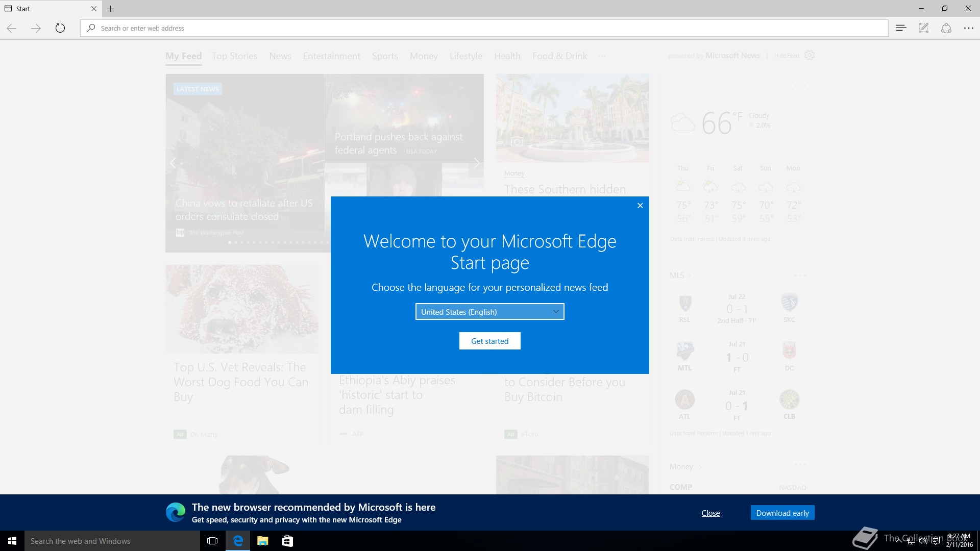Open weather widget options ellipsis
Viewport: 980px width, 551px height.
(x=800, y=85)
